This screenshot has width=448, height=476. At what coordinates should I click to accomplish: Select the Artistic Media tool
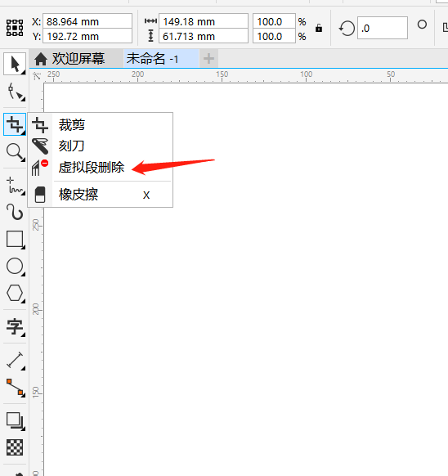15,212
